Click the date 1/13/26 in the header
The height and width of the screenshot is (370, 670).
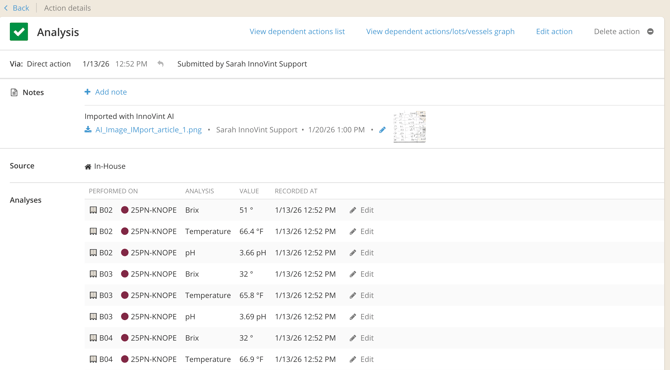96,64
